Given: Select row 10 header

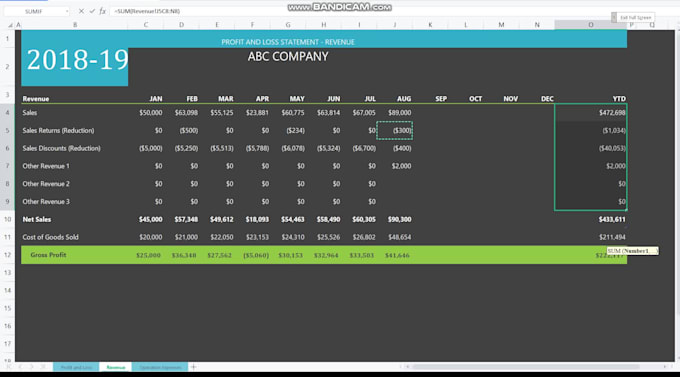Looking at the screenshot, I should click(7, 219).
